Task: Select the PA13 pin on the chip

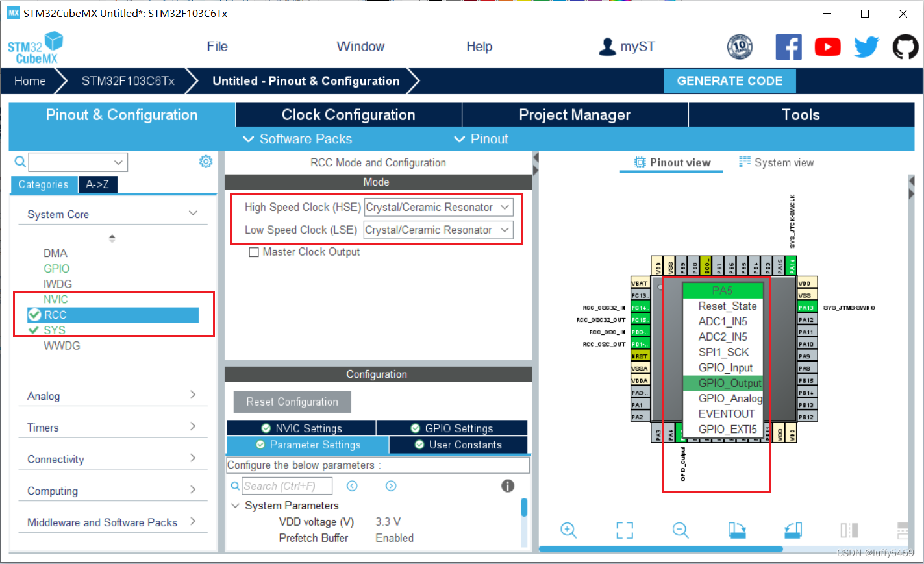Action: 807,308
